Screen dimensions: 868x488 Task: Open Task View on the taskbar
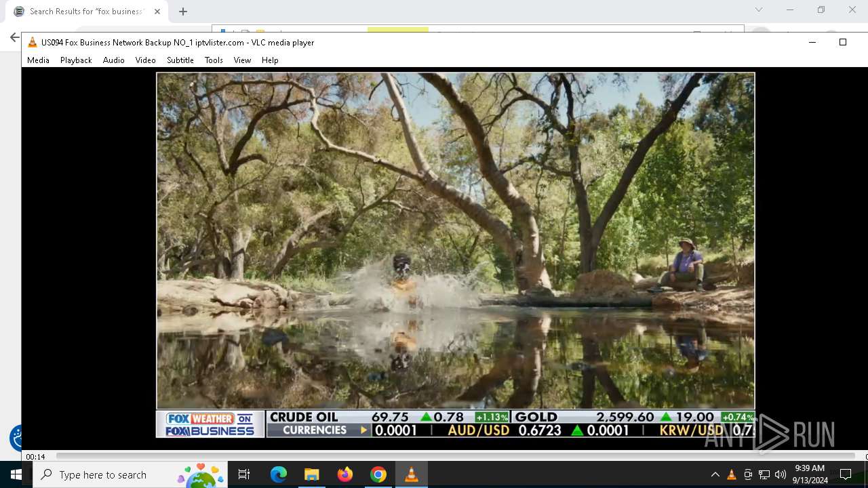244,474
